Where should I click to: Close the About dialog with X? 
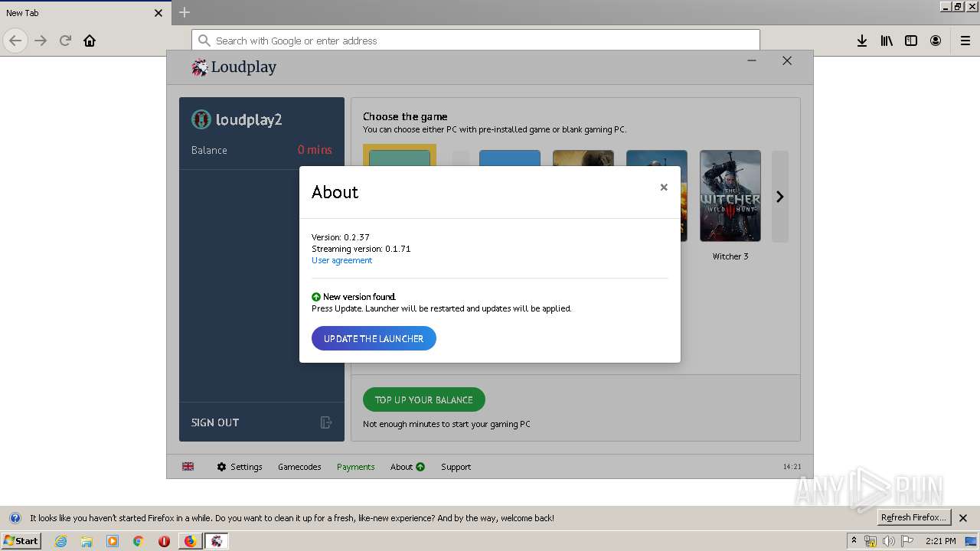pyautogui.click(x=664, y=187)
